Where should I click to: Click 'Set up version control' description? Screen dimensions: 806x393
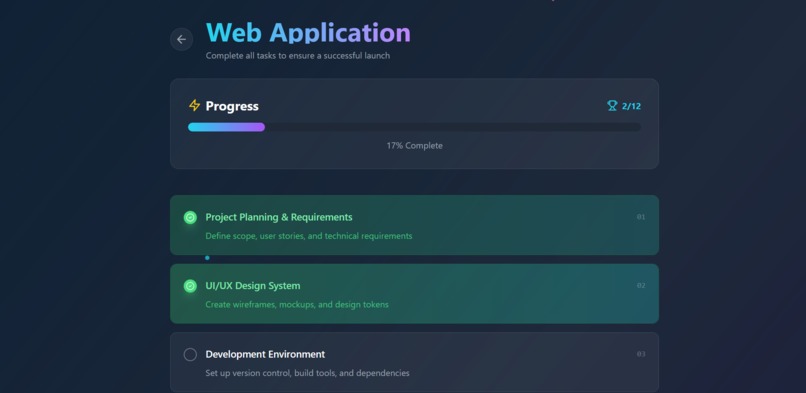point(307,373)
